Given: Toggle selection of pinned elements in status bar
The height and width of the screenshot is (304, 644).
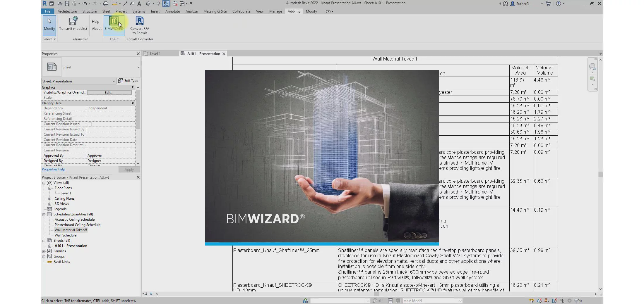Looking at the screenshot, I should pyautogui.click(x=546, y=300).
